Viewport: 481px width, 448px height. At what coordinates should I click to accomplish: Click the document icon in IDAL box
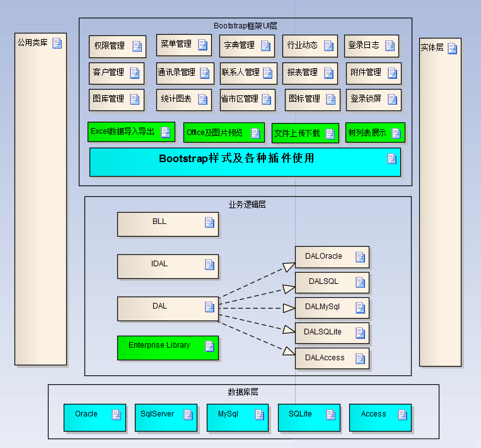209,265
